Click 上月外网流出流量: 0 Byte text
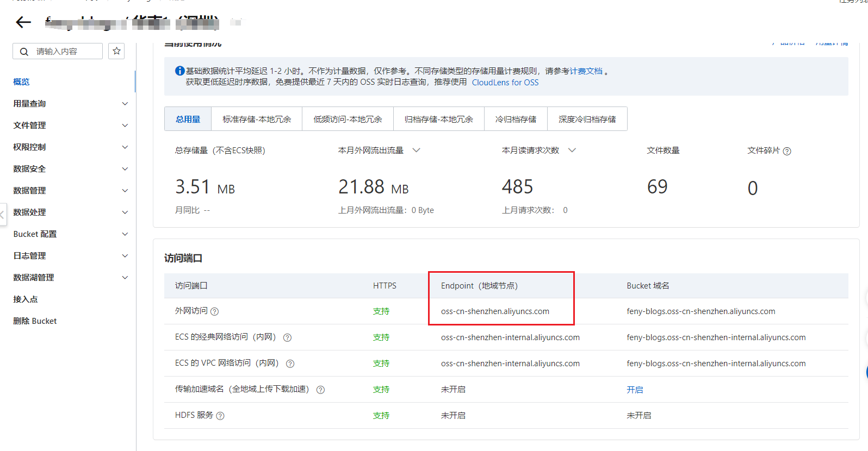 pyautogui.click(x=386, y=210)
